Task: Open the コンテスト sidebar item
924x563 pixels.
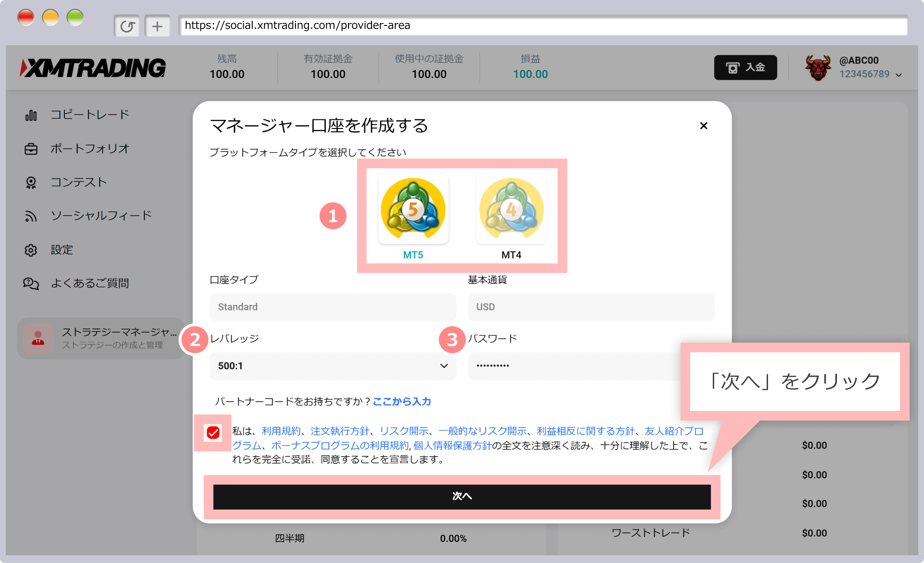Action: pos(78,182)
